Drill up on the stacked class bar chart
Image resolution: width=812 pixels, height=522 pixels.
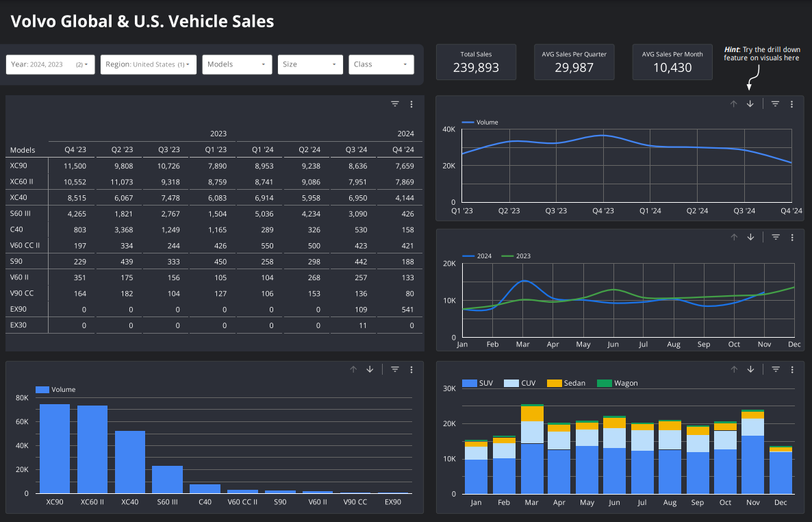pos(734,370)
